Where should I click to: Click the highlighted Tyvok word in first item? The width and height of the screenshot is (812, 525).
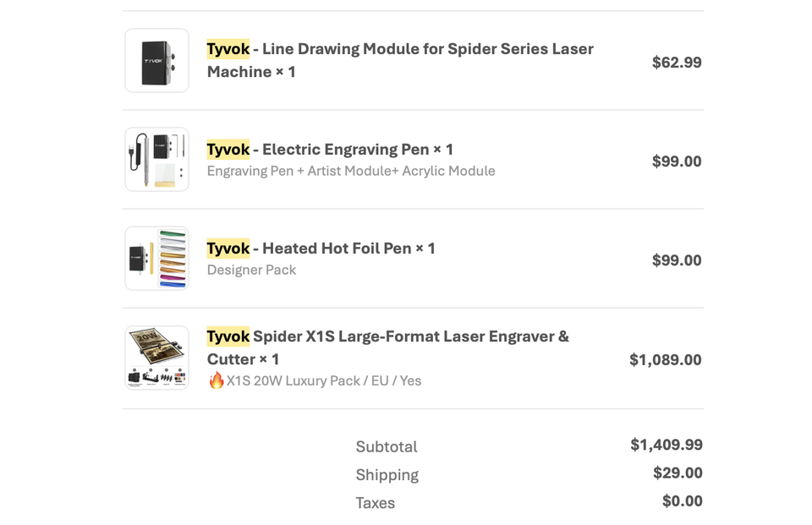point(228,49)
